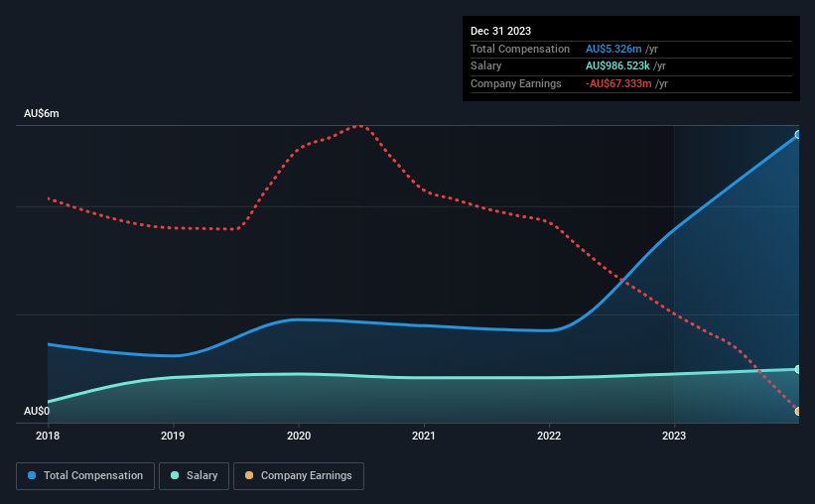Click the 2022 x-axis label
The width and height of the screenshot is (815, 504).
click(x=549, y=436)
